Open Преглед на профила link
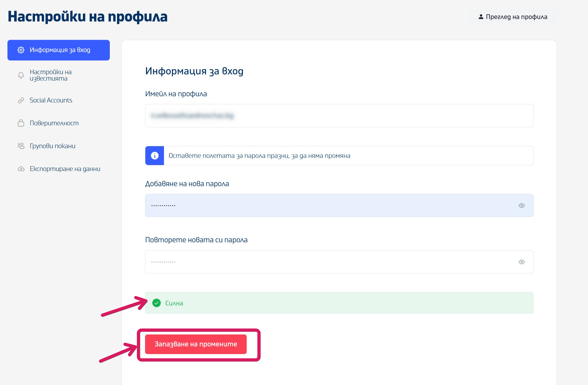Image resolution: width=588 pixels, height=385 pixels. click(x=516, y=17)
